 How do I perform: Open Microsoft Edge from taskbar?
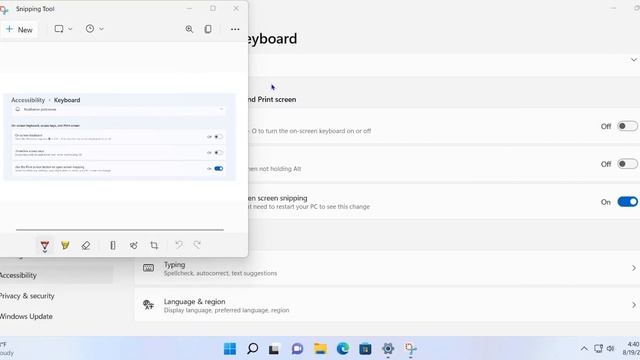343,349
